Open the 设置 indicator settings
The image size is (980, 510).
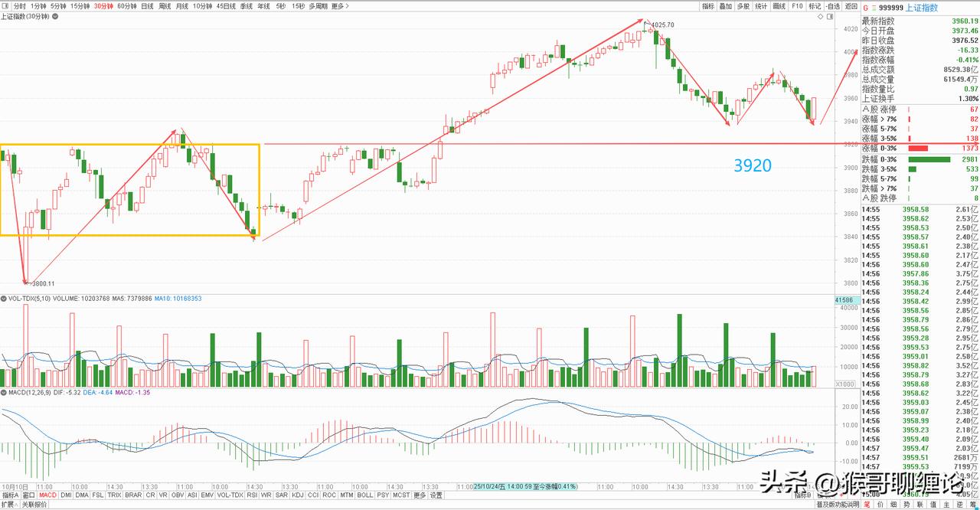click(436, 495)
